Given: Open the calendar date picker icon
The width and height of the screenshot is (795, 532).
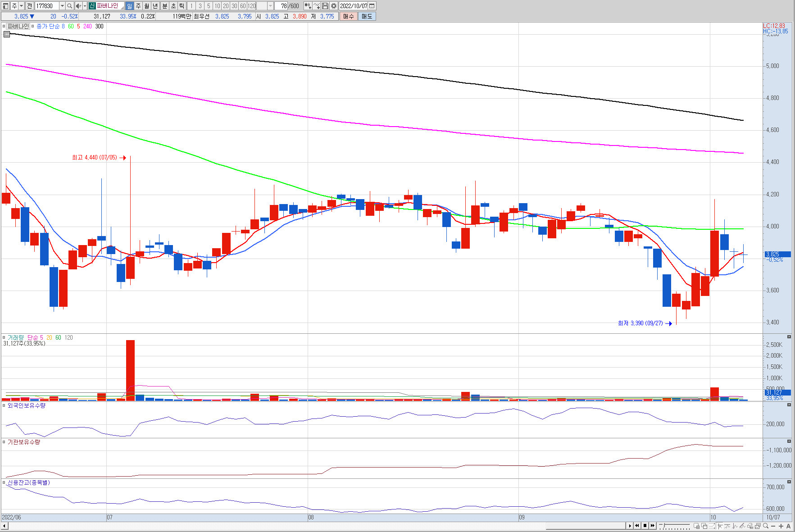Looking at the screenshot, I should click(372, 6).
